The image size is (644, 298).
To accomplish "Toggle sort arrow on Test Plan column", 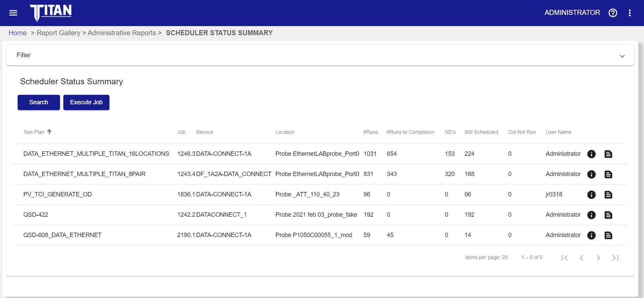I will (49, 132).
